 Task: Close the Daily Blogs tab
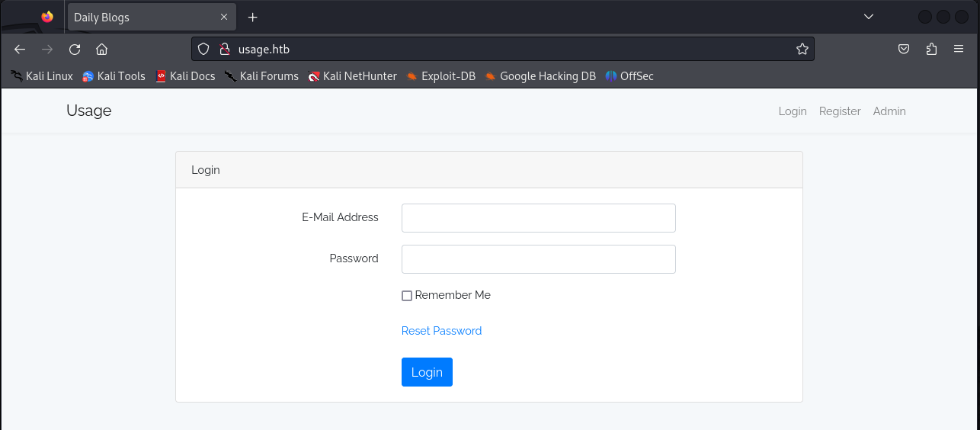(x=224, y=17)
